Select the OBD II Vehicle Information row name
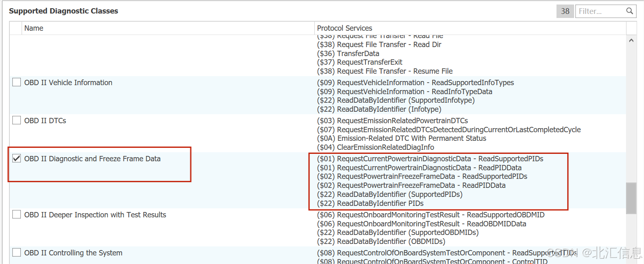This screenshot has width=644, height=264. 68,83
